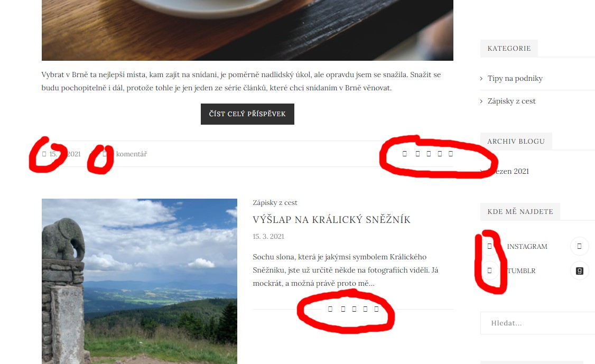
Task: Click chevron beside Tipy na podniky
Action: 481,79
